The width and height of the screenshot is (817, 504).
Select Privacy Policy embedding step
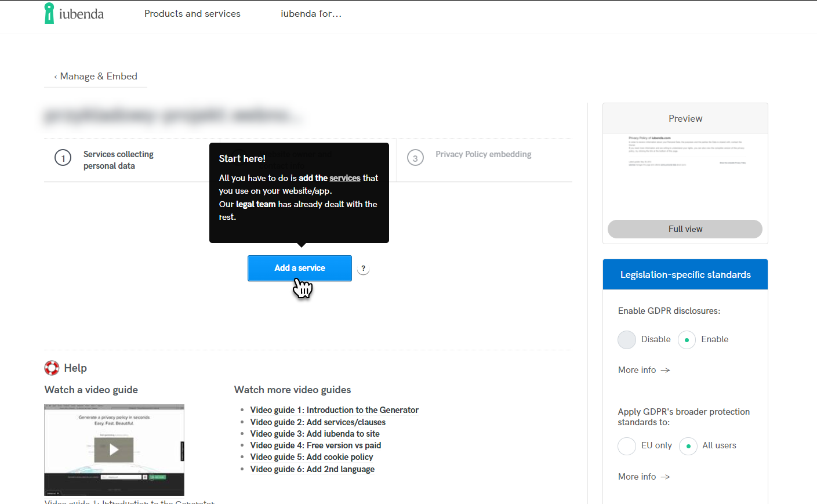484,154
